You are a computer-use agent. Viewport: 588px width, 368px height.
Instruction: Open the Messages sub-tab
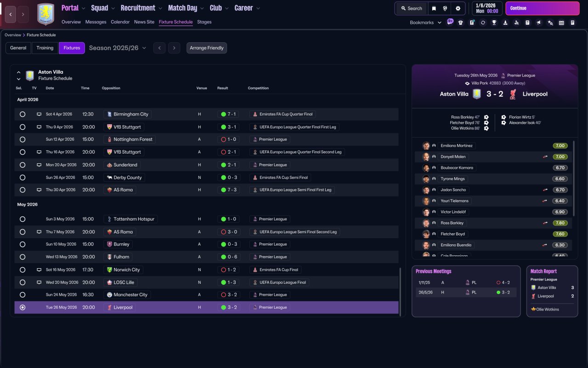tap(96, 22)
